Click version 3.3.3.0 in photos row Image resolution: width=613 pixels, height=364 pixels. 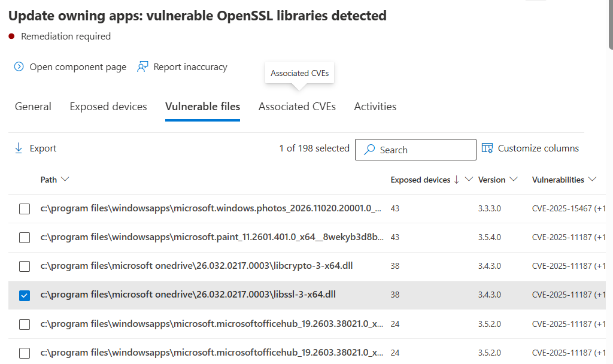tap(490, 208)
